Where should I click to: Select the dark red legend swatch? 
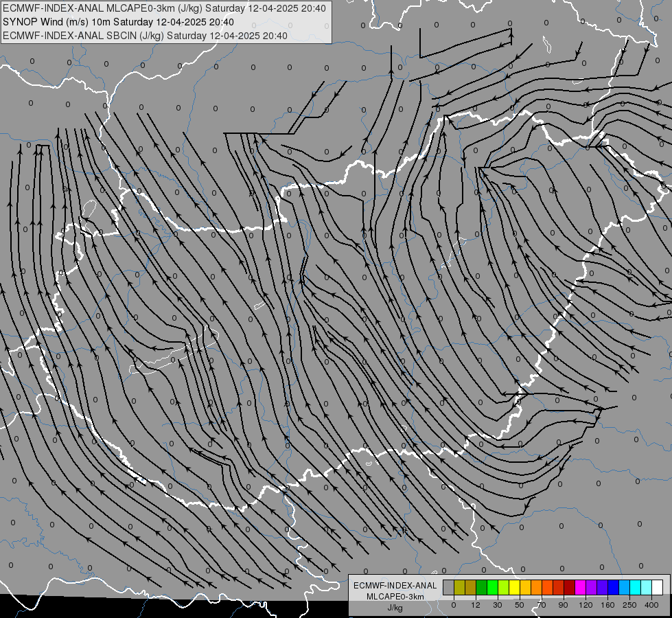570,588
